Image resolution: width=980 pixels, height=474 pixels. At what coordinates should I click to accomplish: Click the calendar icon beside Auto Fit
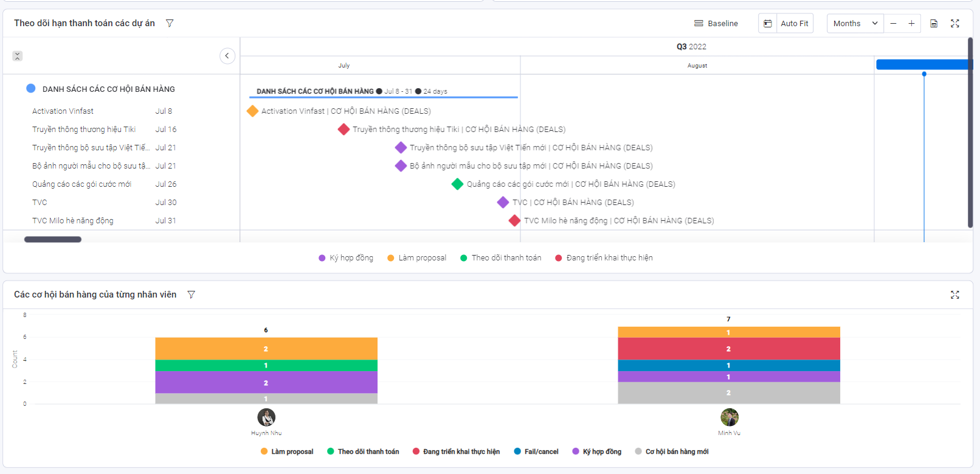pyautogui.click(x=768, y=24)
